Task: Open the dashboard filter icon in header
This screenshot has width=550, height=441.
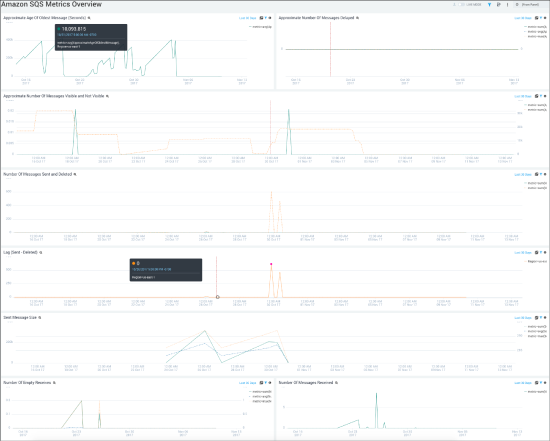Action: pos(489,5)
